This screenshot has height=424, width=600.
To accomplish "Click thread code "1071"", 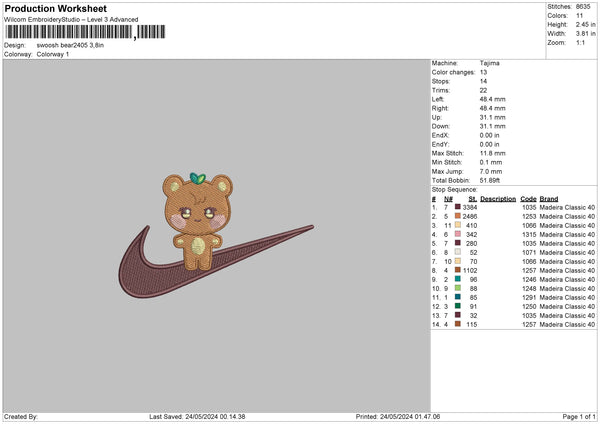I will (529, 252).
